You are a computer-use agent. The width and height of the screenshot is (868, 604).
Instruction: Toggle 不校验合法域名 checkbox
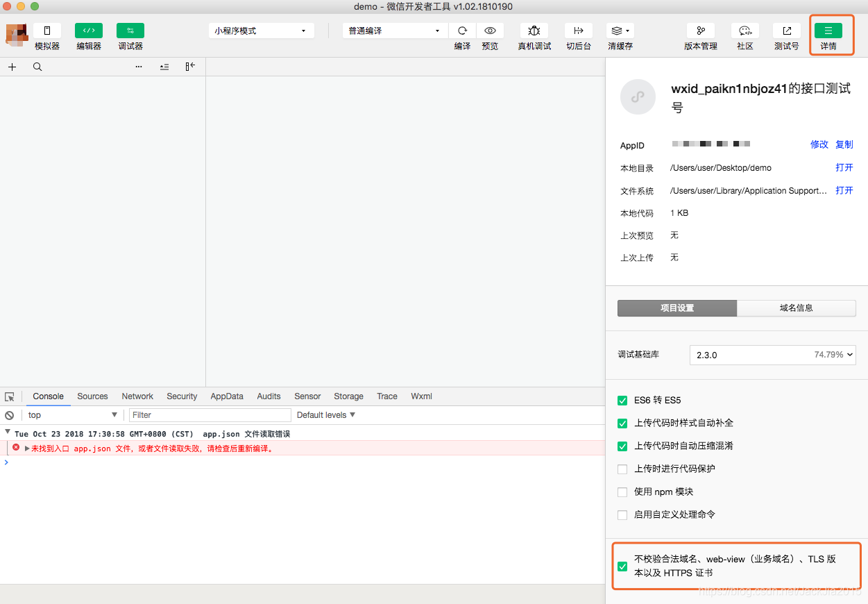pyautogui.click(x=622, y=567)
